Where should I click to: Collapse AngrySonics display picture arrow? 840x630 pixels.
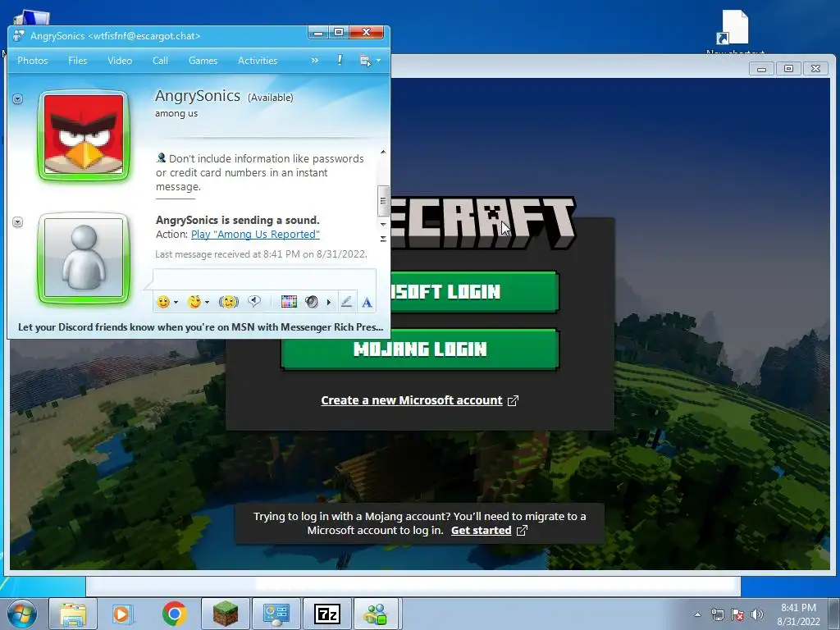[18, 98]
